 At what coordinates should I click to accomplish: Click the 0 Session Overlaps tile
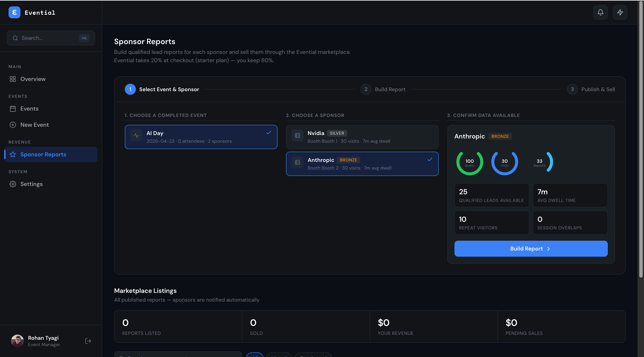click(570, 223)
